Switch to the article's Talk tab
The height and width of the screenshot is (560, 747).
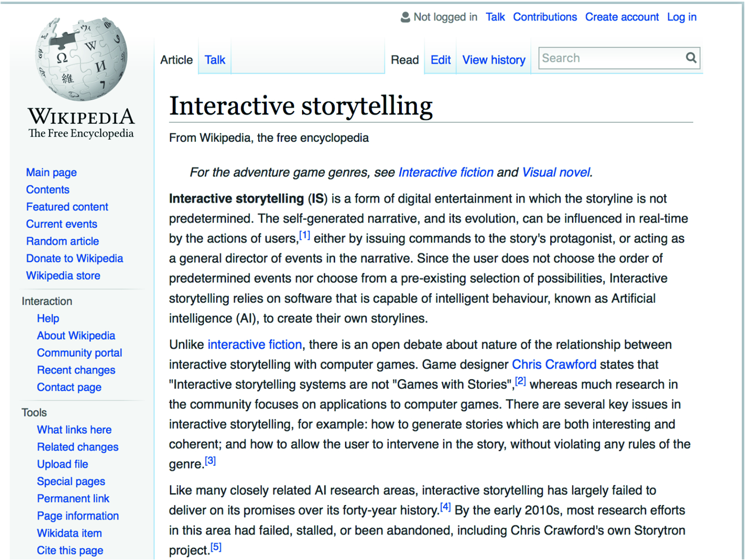[x=215, y=60]
